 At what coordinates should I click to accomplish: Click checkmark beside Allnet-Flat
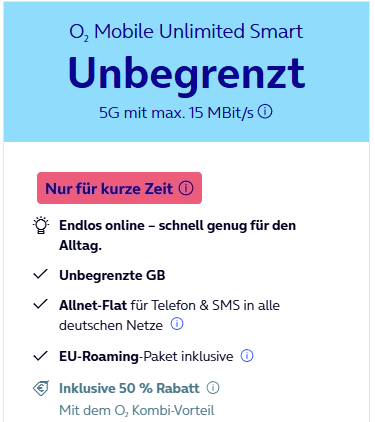pos(41,304)
